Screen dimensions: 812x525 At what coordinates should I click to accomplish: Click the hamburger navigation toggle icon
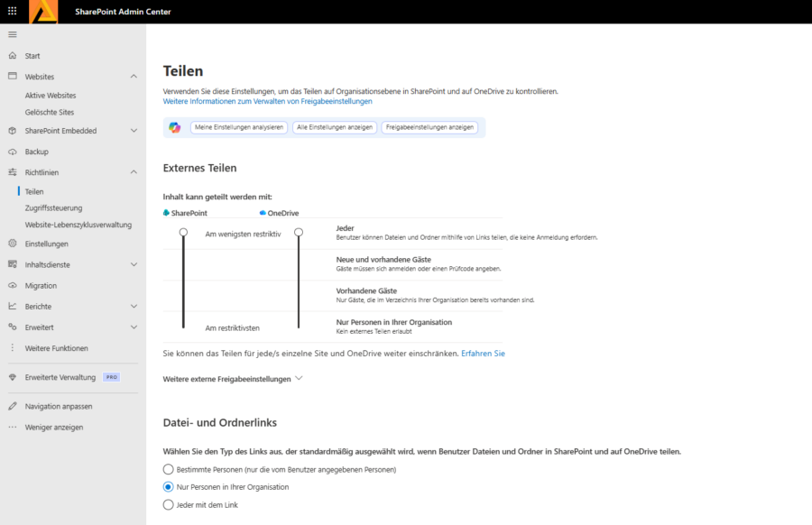[13, 34]
